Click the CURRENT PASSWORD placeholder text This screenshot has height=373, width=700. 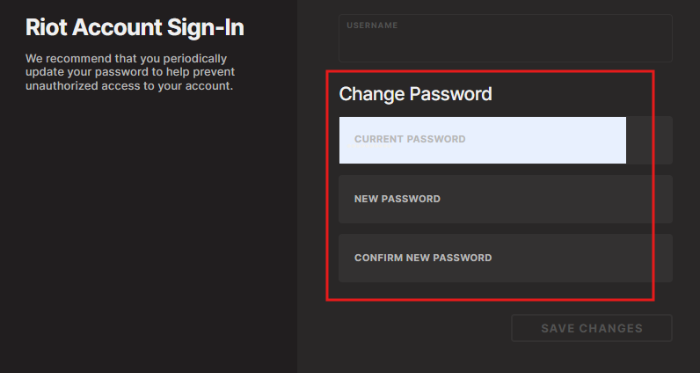coord(410,139)
